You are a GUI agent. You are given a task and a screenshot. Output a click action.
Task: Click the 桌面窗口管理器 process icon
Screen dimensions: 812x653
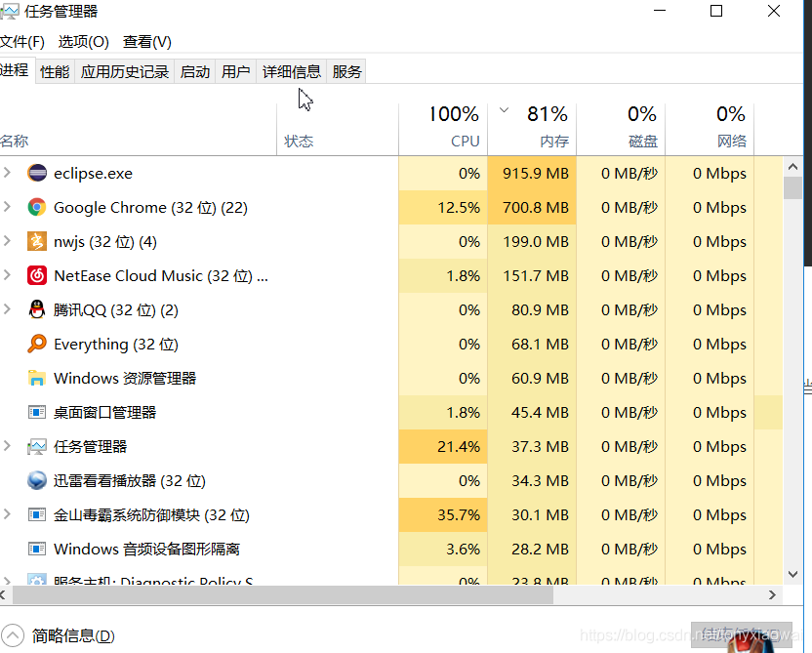[37, 412]
